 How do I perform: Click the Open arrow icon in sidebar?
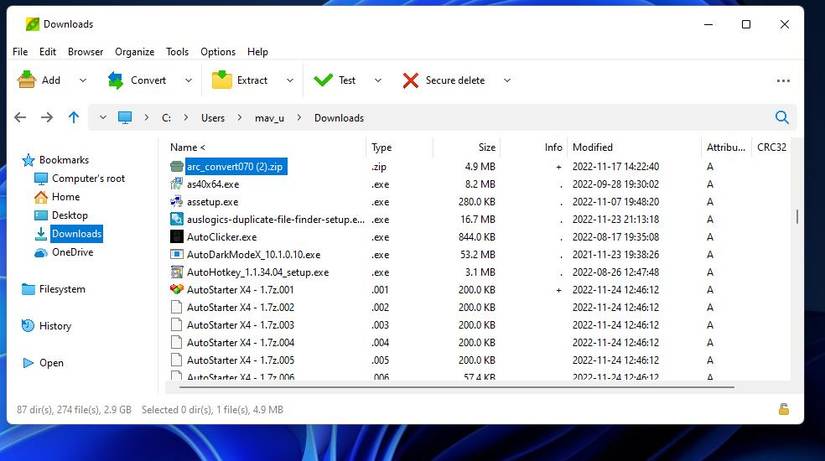coord(28,363)
